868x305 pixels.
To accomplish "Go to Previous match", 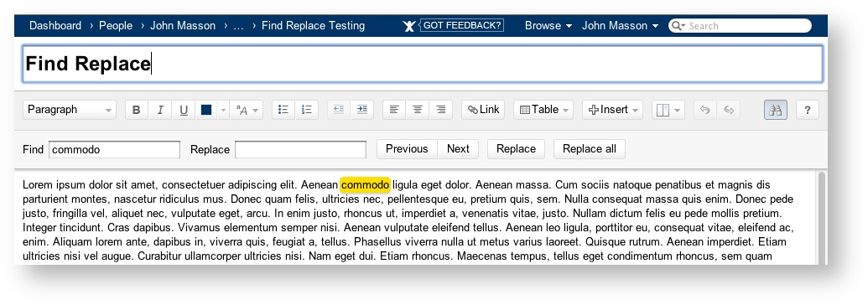I will click(x=407, y=149).
